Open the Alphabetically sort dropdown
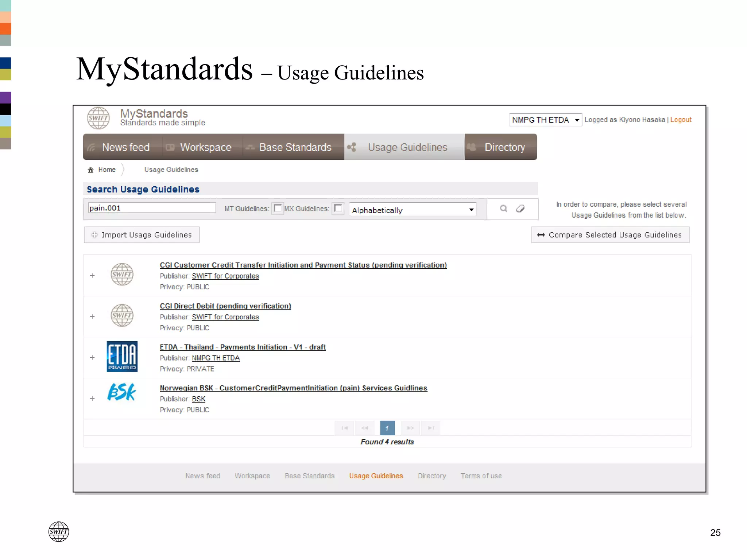 pos(413,210)
